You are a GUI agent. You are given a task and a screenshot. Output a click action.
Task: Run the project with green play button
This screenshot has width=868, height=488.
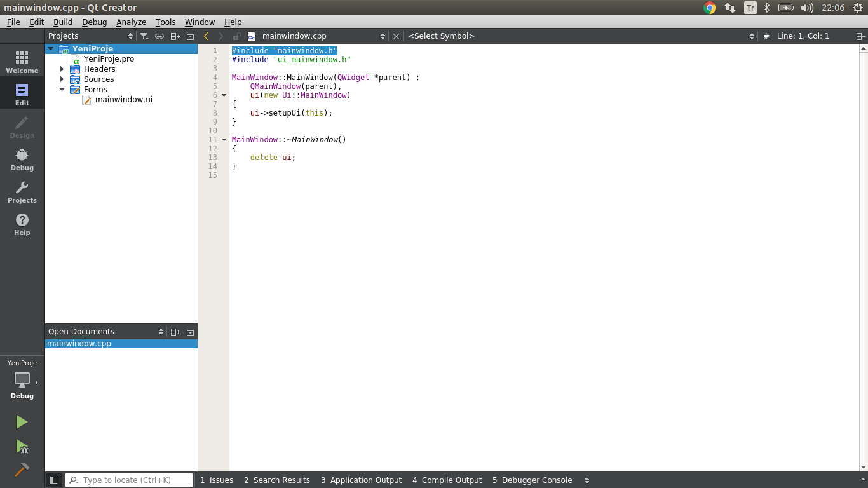click(x=22, y=422)
